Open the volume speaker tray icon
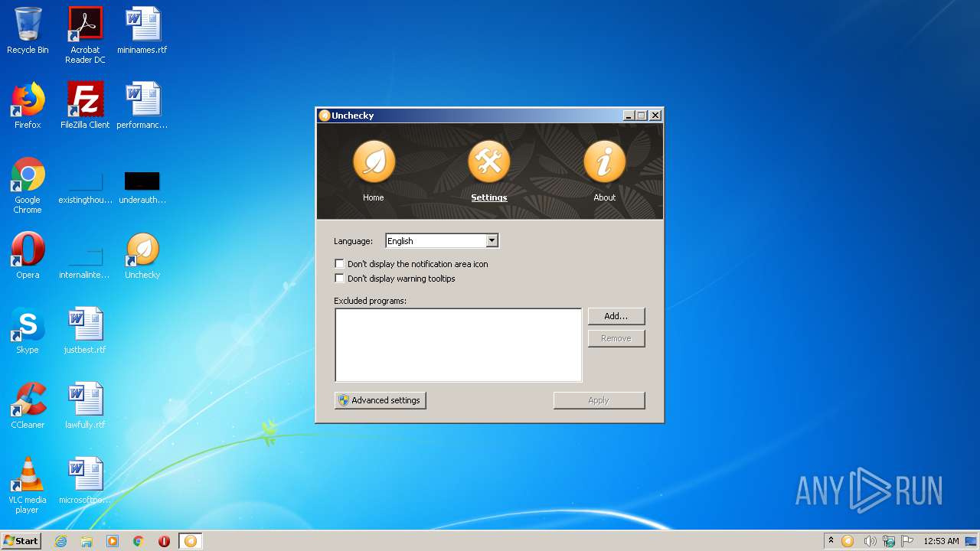Screen dimensions: 980x551 [x=869, y=541]
